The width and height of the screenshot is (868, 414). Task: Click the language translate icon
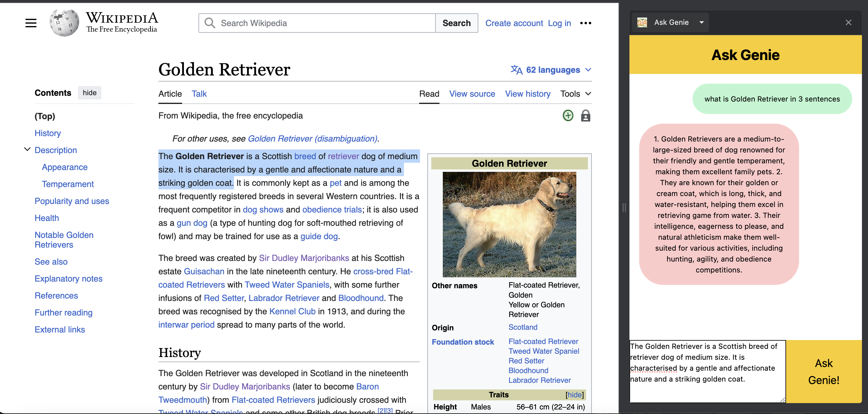coord(516,70)
